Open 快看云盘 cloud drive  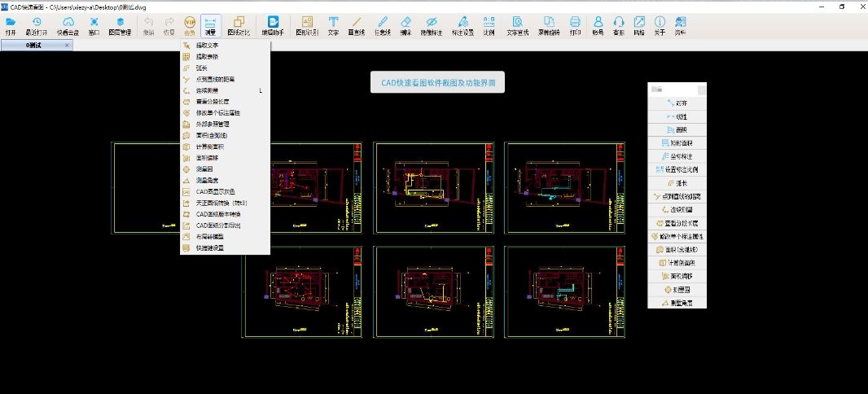pos(68,26)
